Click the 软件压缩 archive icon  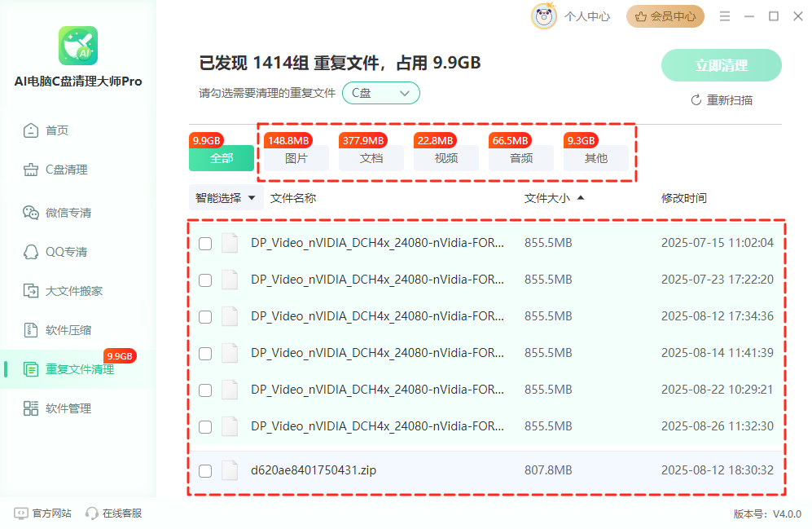coord(31,330)
